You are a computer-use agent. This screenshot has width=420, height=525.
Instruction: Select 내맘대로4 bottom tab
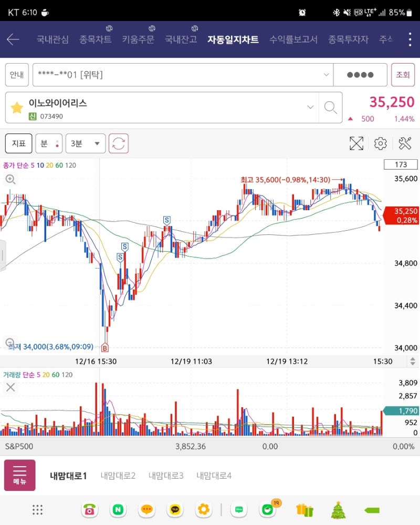coord(214,476)
